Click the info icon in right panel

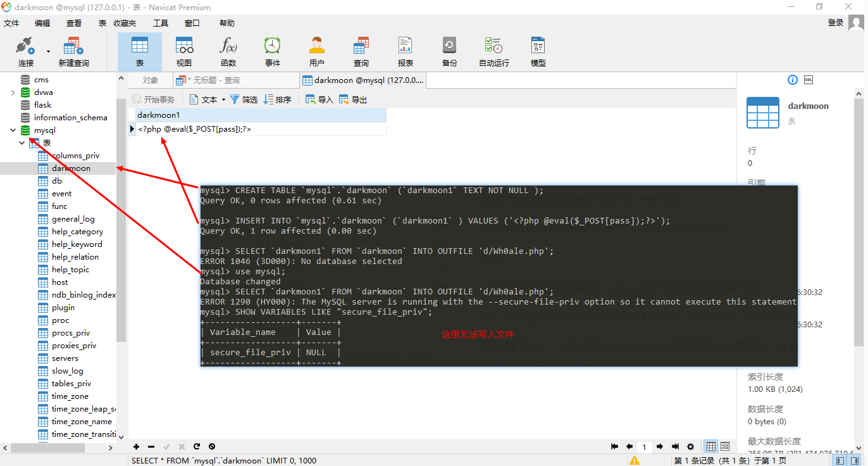pos(793,80)
